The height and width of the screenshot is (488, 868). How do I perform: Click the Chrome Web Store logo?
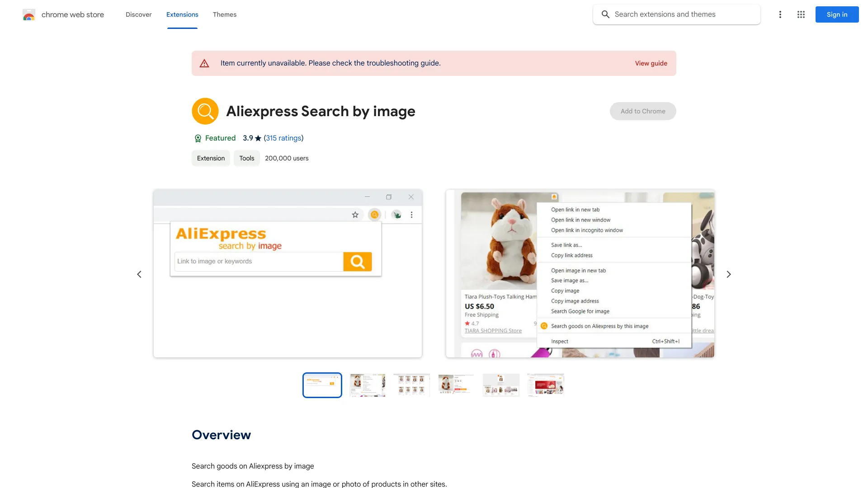[x=29, y=14]
